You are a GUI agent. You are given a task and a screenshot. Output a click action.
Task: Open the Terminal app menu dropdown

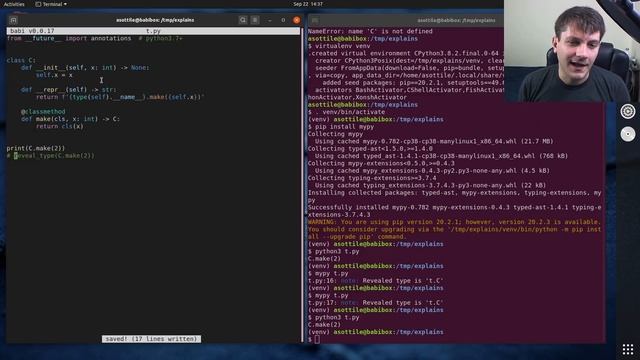[51, 4]
